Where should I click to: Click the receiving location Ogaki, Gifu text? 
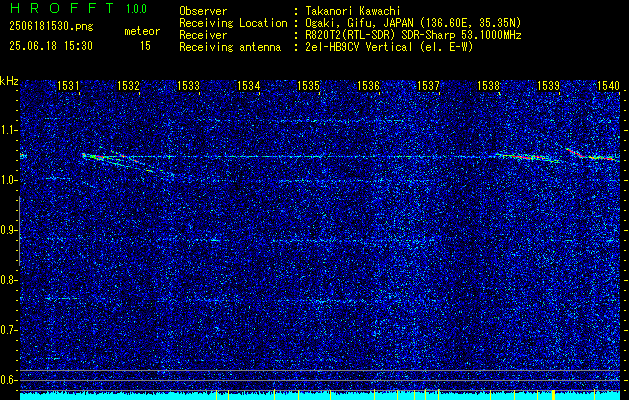coord(412,23)
